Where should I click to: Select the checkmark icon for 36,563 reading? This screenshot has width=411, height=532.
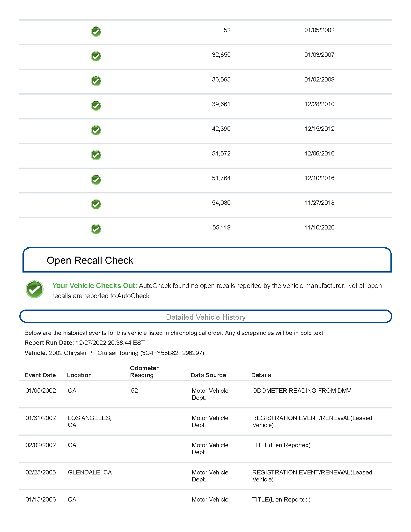click(96, 81)
